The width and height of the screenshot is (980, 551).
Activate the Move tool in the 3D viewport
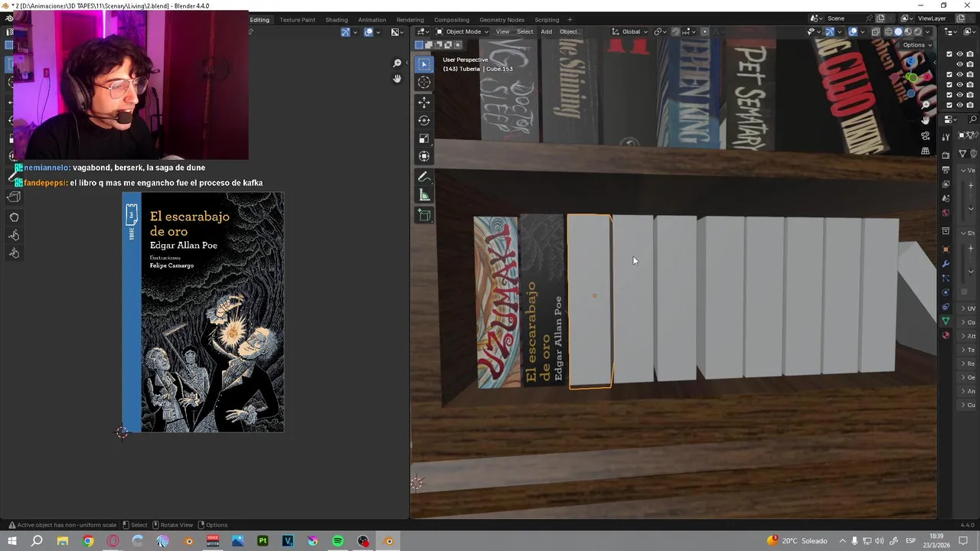coord(424,102)
